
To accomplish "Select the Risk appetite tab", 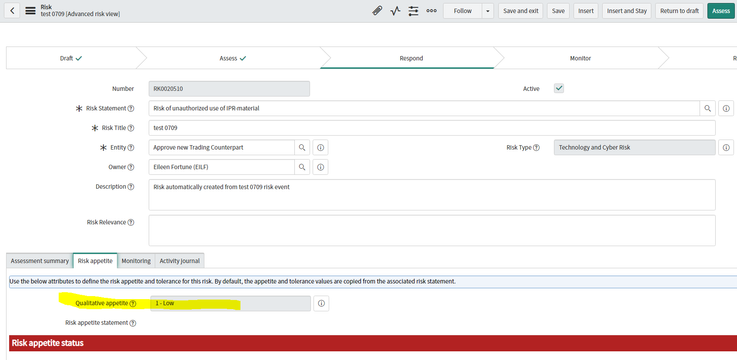I will [x=95, y=261].
